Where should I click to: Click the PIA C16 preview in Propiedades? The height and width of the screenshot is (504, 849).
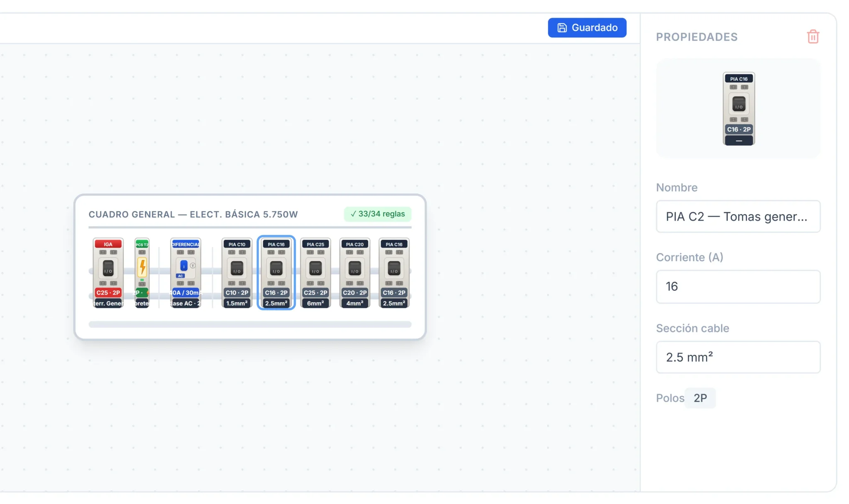point(739,109)
